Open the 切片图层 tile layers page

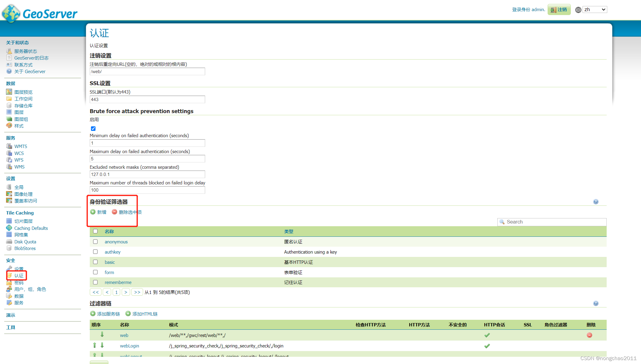(x=24, y=221)
